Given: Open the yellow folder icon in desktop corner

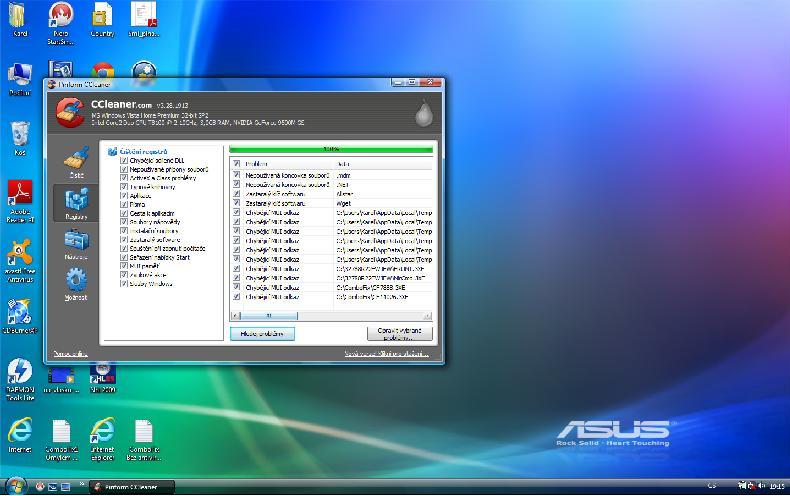Looking at the screenshot, I should [x=20, y=20].
